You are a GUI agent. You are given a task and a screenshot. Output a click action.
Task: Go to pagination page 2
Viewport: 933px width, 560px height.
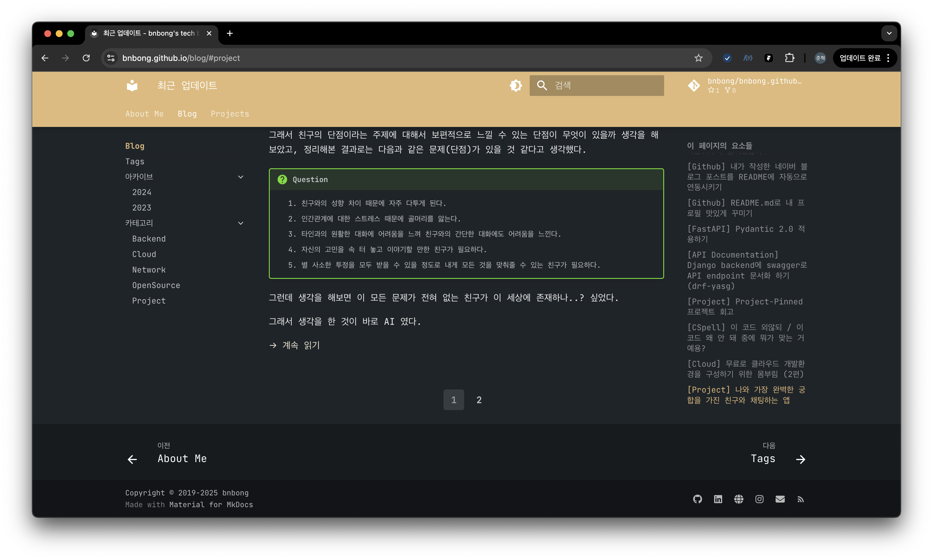point(479,400)
